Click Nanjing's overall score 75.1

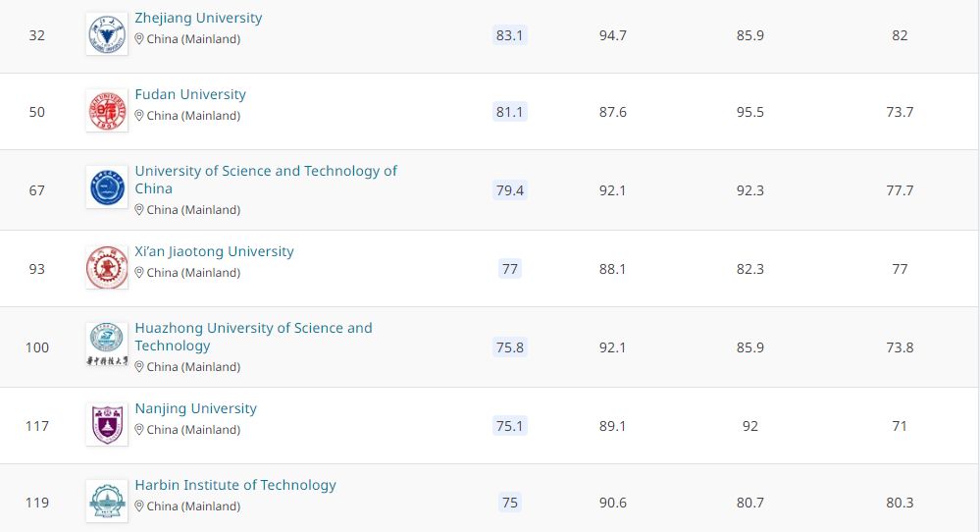pos(509,426)
